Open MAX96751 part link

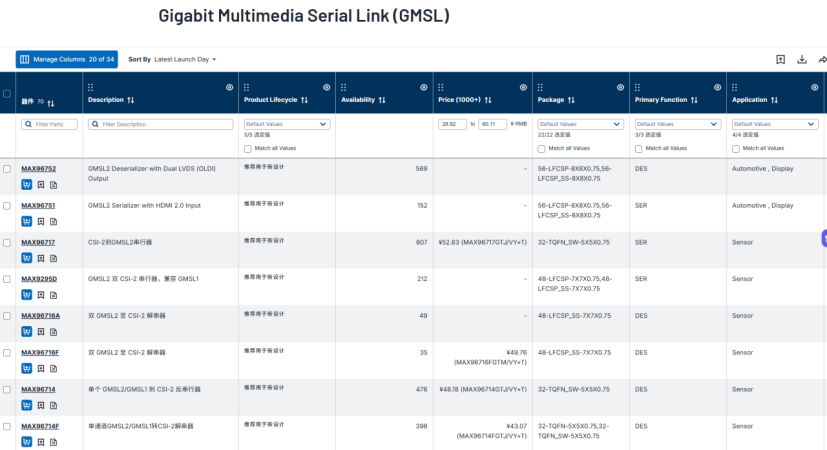point(38,206)
